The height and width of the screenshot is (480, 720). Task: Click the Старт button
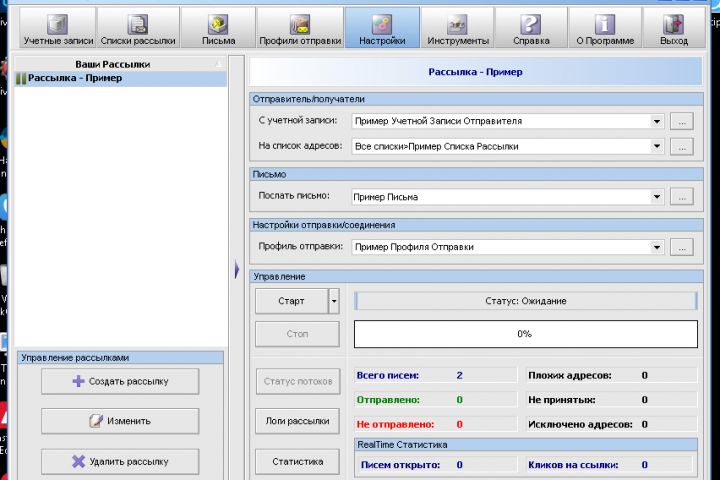pyautogui.click(x=292, y=301)
